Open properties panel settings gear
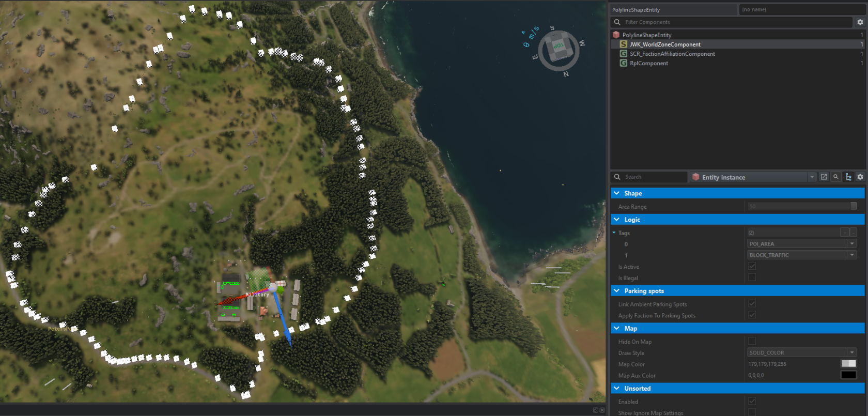Screen dimensions: 868x416 tap(860, 177)
